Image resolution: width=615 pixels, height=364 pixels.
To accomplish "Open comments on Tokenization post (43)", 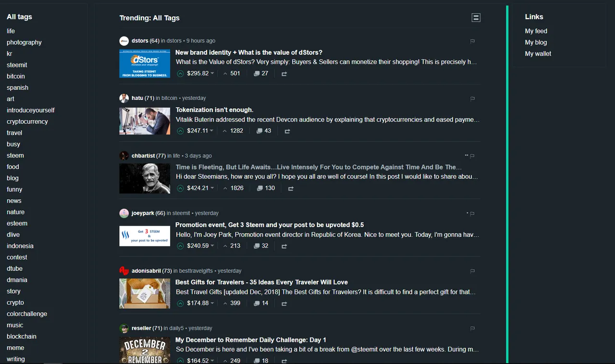I will click(x=264, y=131).
